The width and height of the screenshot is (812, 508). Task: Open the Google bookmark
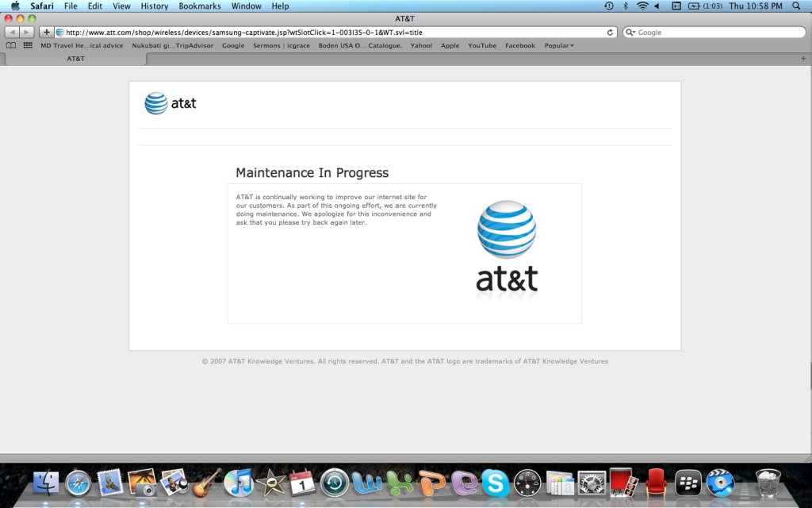[x=233, y=45]
